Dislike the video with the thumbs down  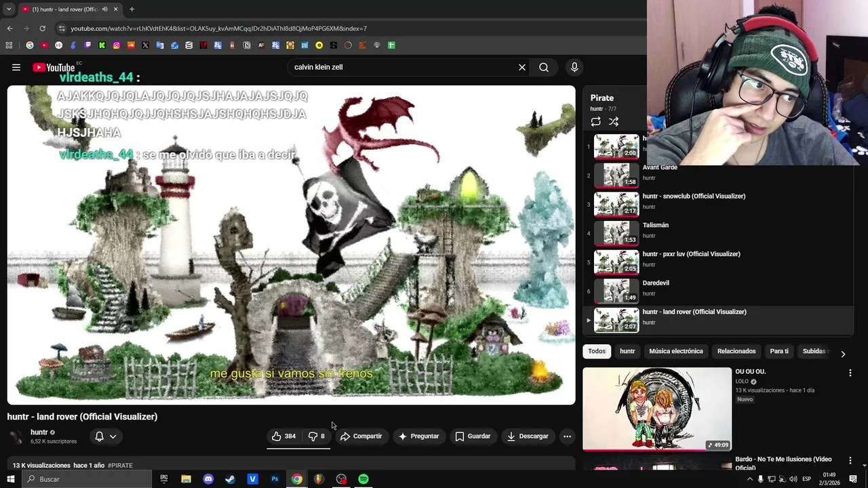pyautogui.click(x=317, y=436)
